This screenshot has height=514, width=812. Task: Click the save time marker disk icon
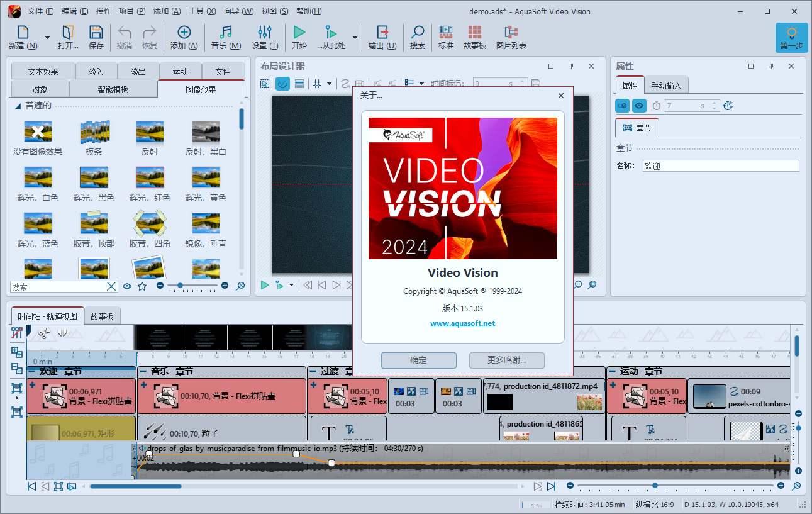[x=536, y=84]
